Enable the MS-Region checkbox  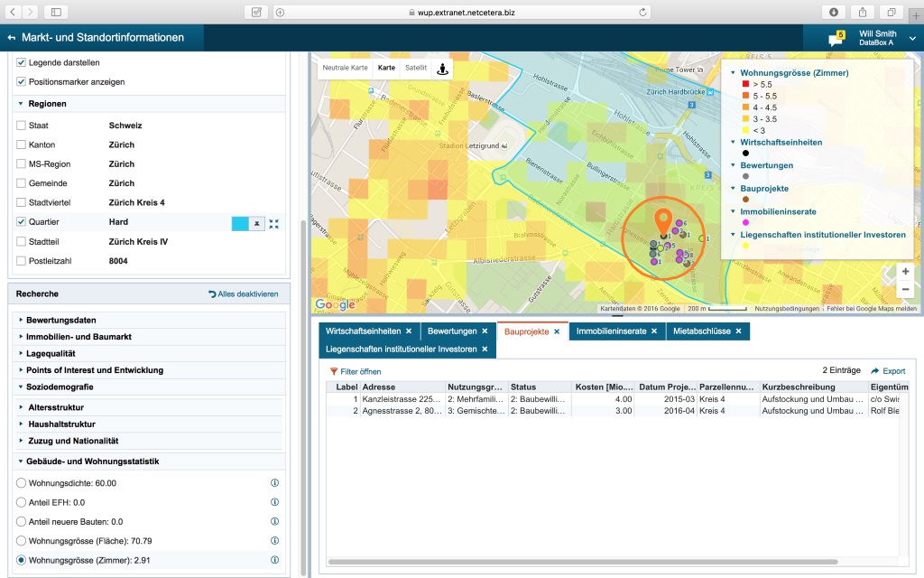point(22,164)
